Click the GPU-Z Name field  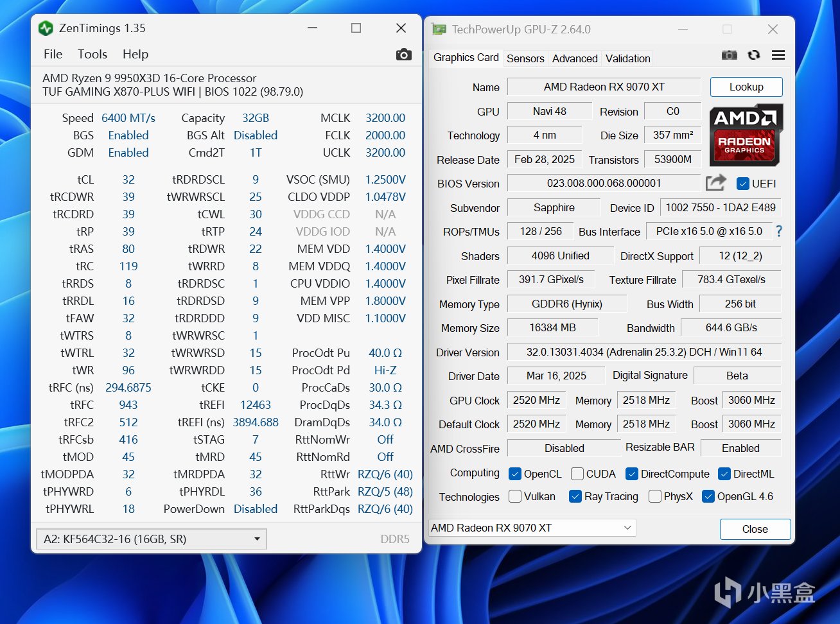[x=604, y=87]
